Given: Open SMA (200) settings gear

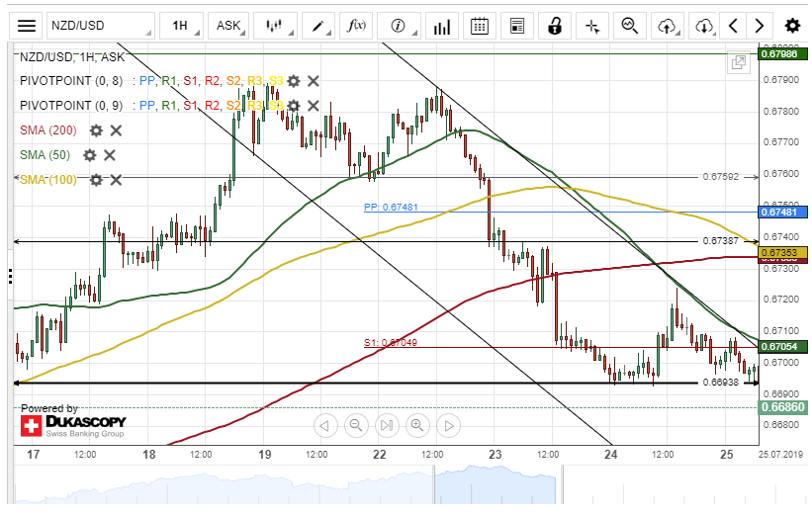Looking at the screenshot, I should (x=96, y=130).
